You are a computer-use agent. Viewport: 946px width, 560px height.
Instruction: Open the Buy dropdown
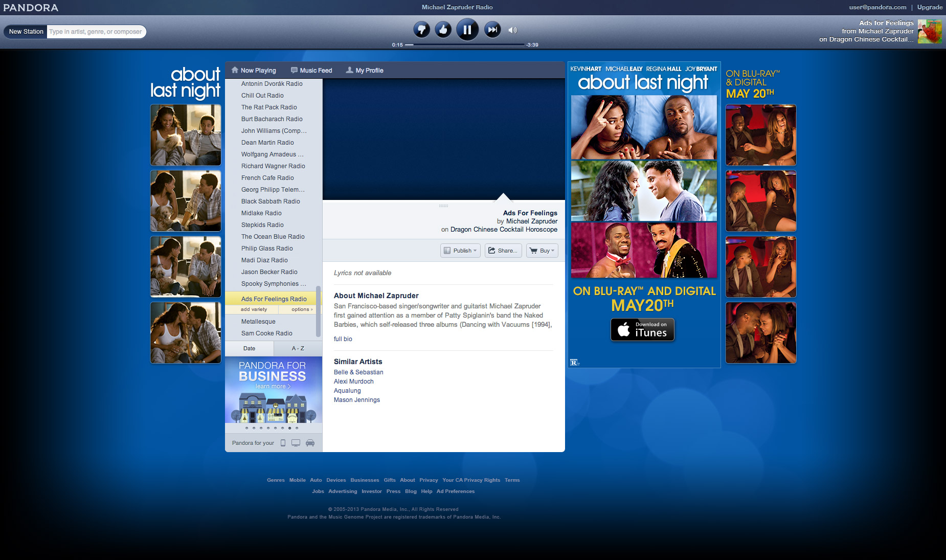[x=542, y=251]
